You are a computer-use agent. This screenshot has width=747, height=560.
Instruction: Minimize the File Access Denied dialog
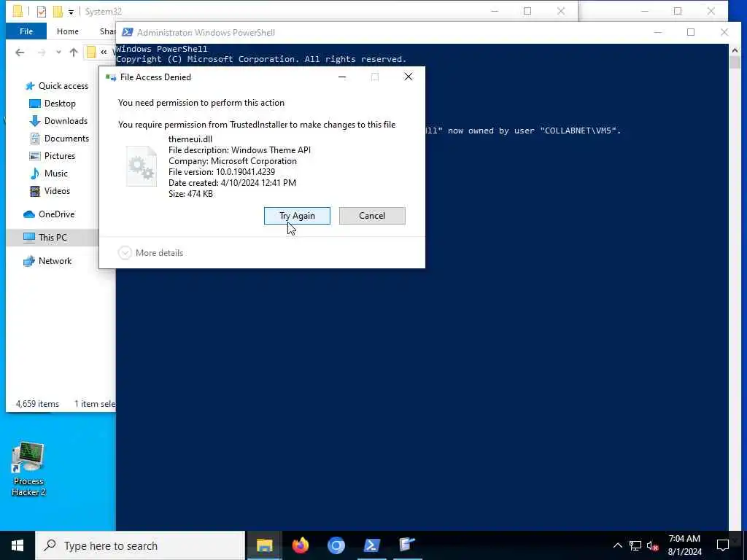(x=342, y=77)
